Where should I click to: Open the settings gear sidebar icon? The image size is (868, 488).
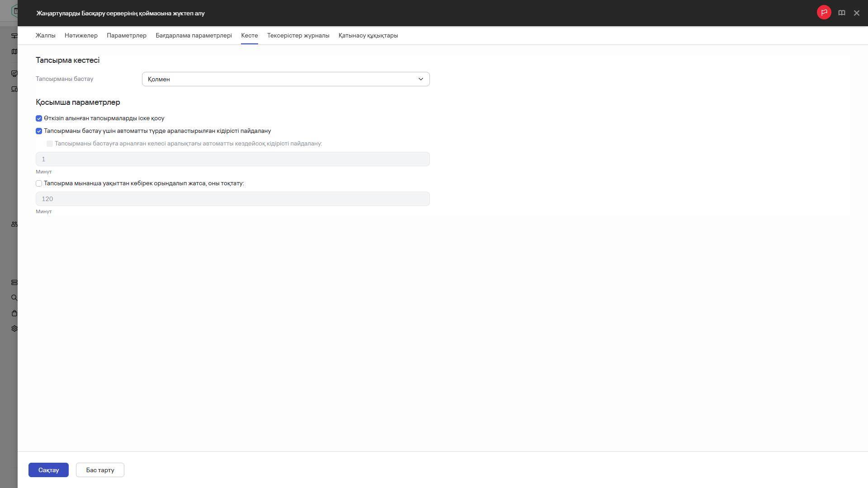coord(14,328)
